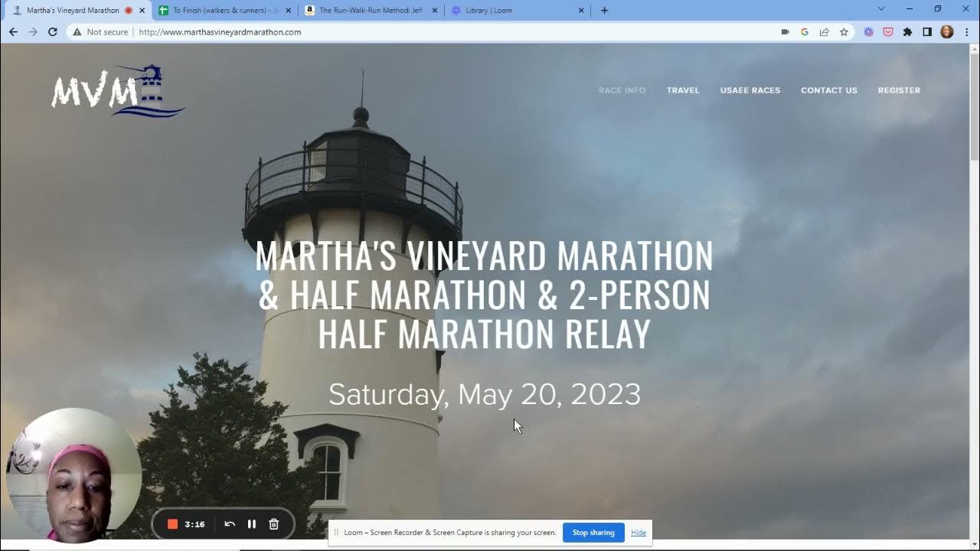Image resolution: width=980 pixels, height=551 pixels.
Task: Open the tab search dropdown
Action: [x=881, y=9]
